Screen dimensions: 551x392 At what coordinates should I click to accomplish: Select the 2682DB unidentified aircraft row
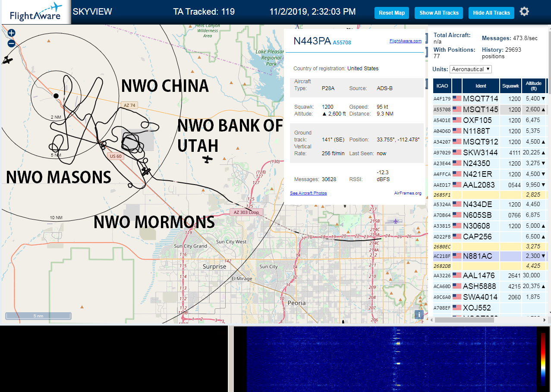[x=490, y=266]
